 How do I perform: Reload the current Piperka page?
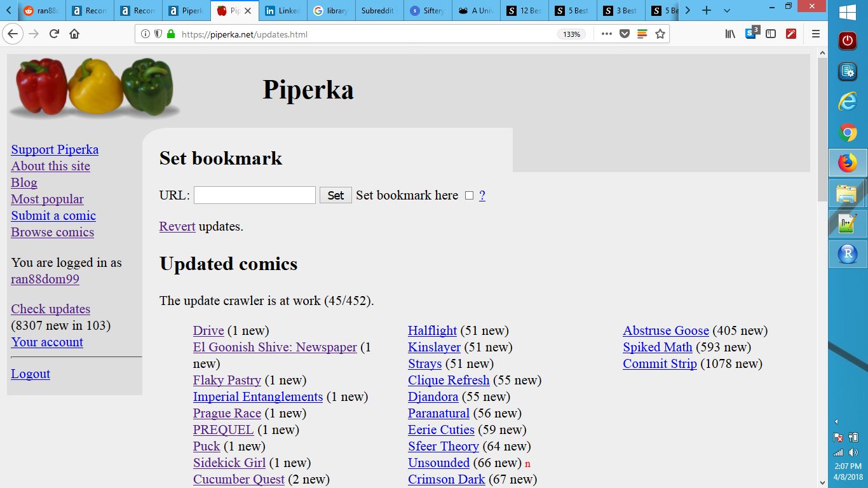point(54,34)
